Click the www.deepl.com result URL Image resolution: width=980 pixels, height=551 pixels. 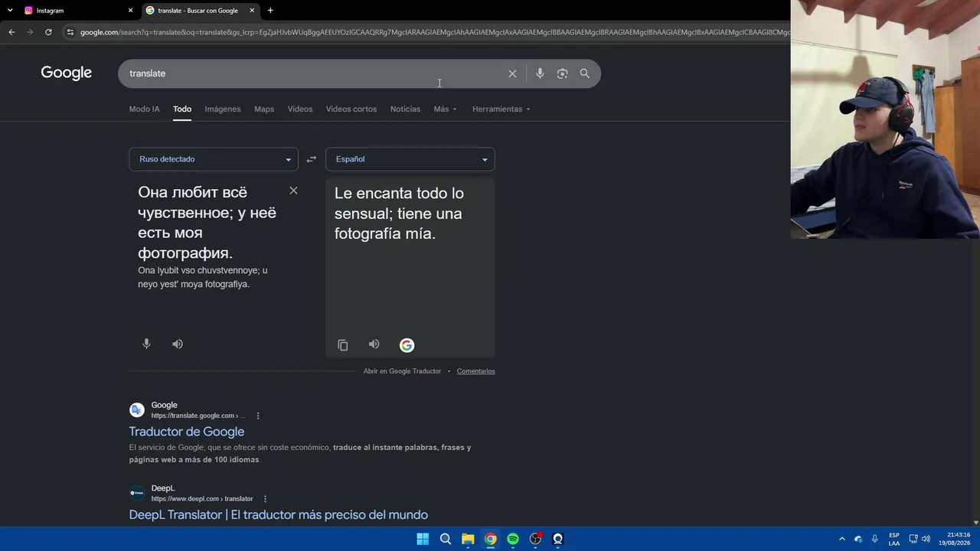(202, 499)
